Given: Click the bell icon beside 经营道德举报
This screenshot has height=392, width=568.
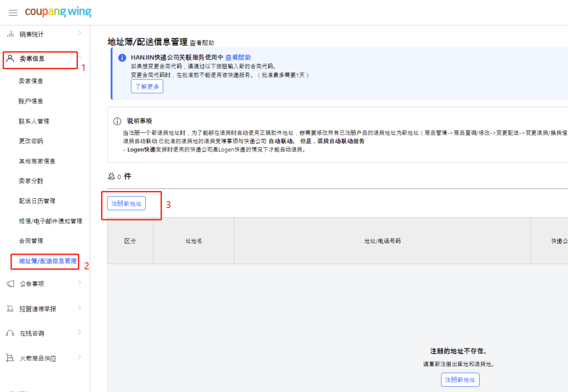Looking at the screenshot, I should pos(11,308).
